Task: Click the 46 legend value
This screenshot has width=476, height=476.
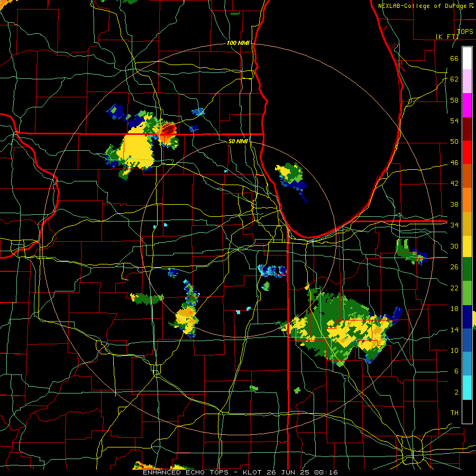Action: click(454, 163)
